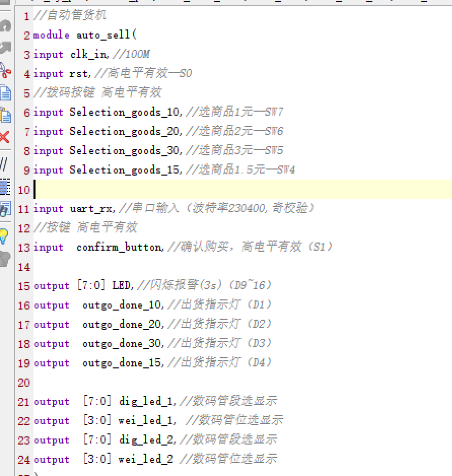Screen dimensions: 452x476
Task: Open find in file binoculars icon
Action: tap(6, 209)
